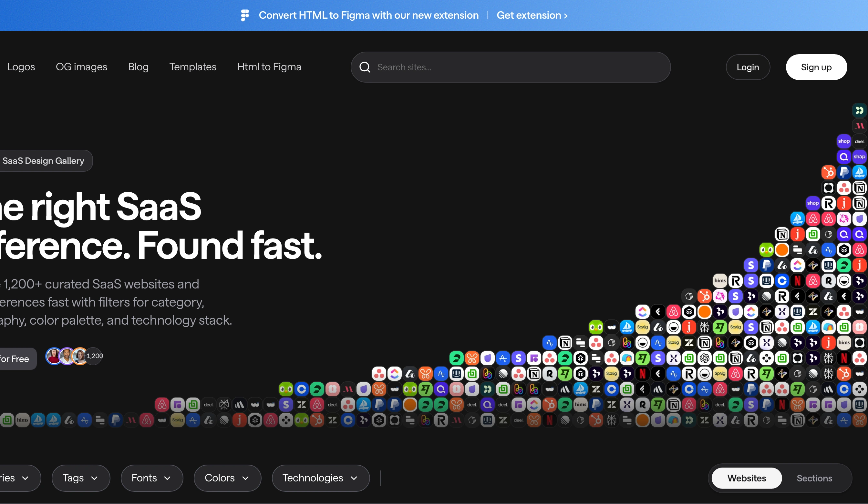The image size is (868, 504).
Task: Expand the Colors filter dropdown
Action: (x=227, y=478)
